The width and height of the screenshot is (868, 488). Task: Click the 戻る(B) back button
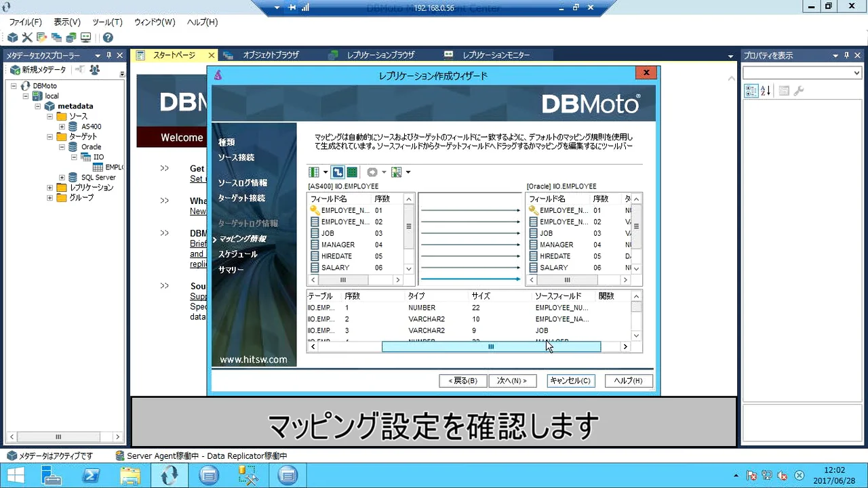point(463,381)
